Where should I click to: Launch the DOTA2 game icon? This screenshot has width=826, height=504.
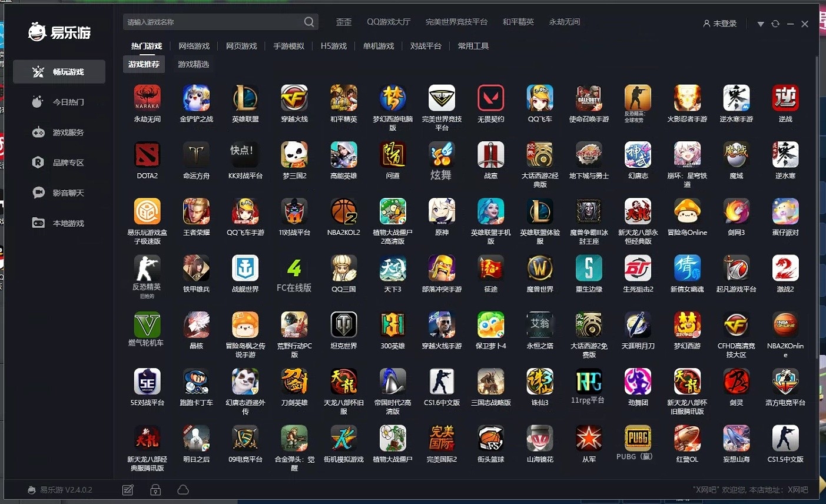147,155
